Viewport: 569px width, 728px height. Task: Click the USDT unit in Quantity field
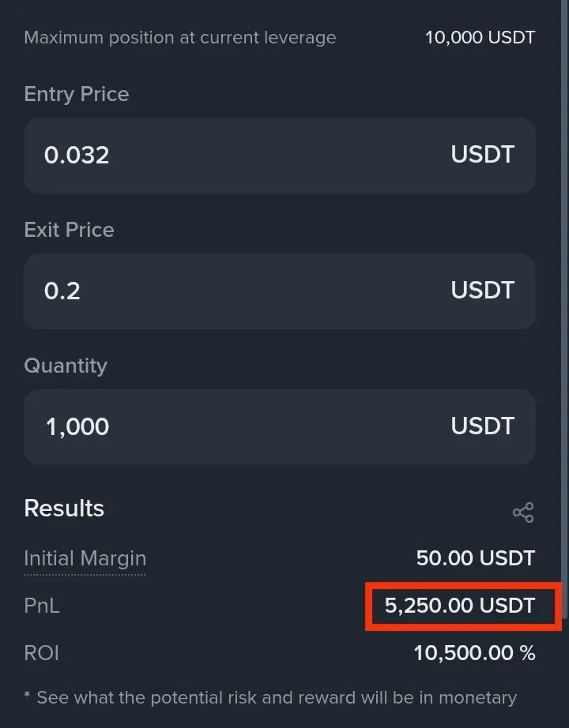(482, 426)
